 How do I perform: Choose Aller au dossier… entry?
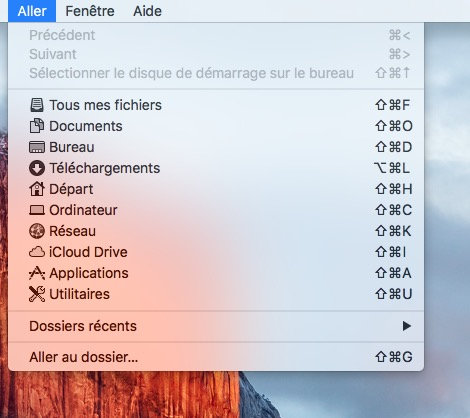216,357
